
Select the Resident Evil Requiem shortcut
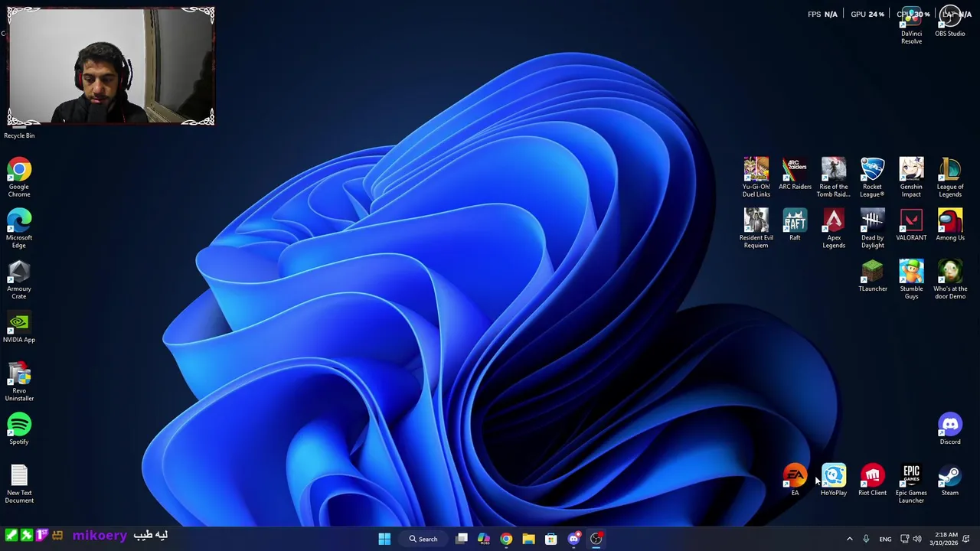click(756, 228)
